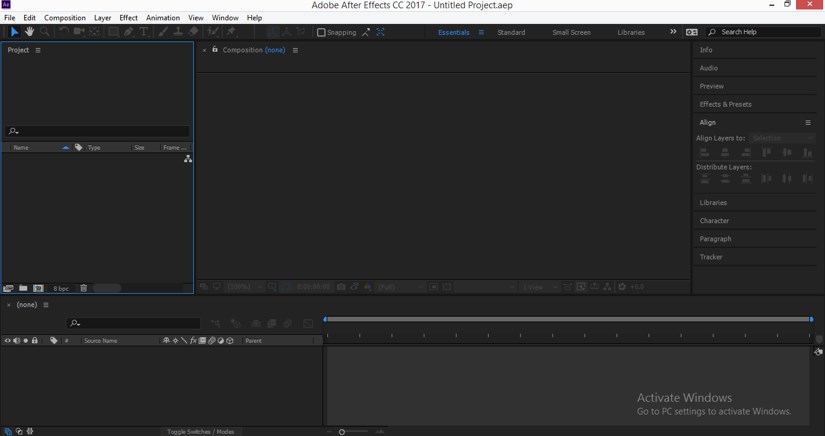Image resolution: width=825 pixels, height=436 pixels.
Task: Open the project flowchart view icon
Action: click(x=188, y=159)
